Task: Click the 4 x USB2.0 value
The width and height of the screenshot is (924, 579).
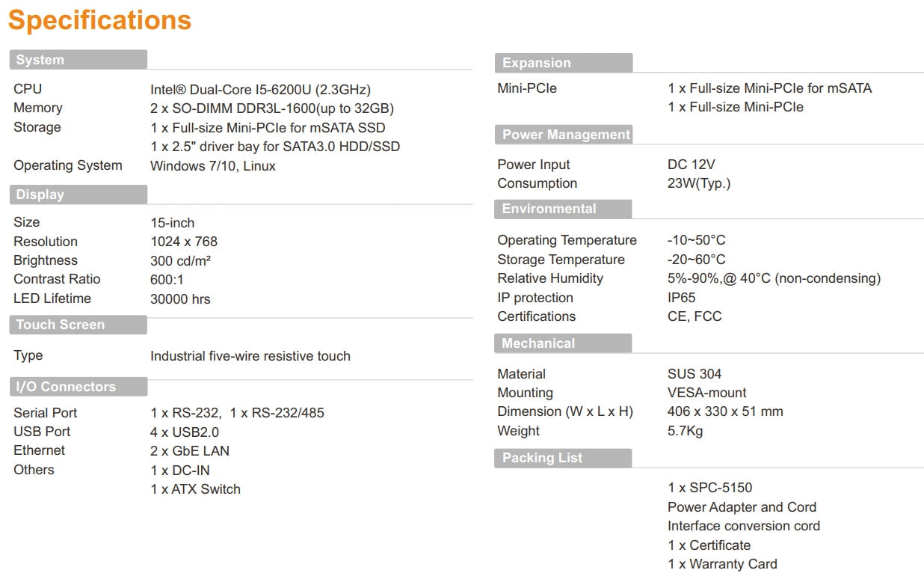Action: (x=185, y=432)
